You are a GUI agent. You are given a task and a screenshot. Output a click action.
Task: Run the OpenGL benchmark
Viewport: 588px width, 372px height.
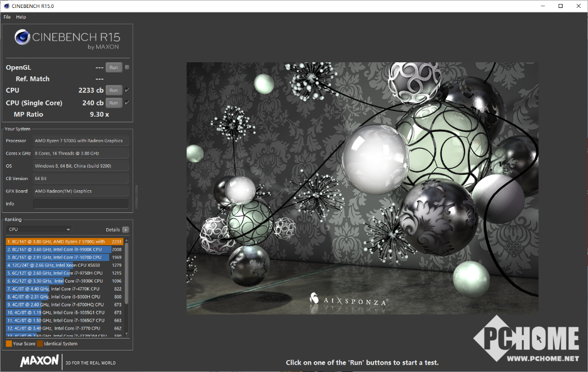(114, 67)
